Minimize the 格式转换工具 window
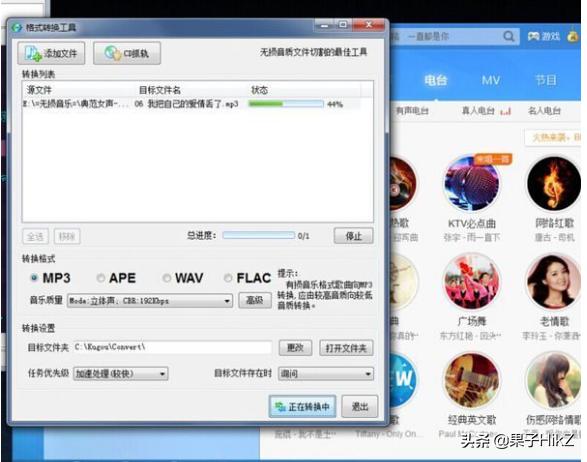This screenshot has height=462, width=587. click(x=324, y=25)
